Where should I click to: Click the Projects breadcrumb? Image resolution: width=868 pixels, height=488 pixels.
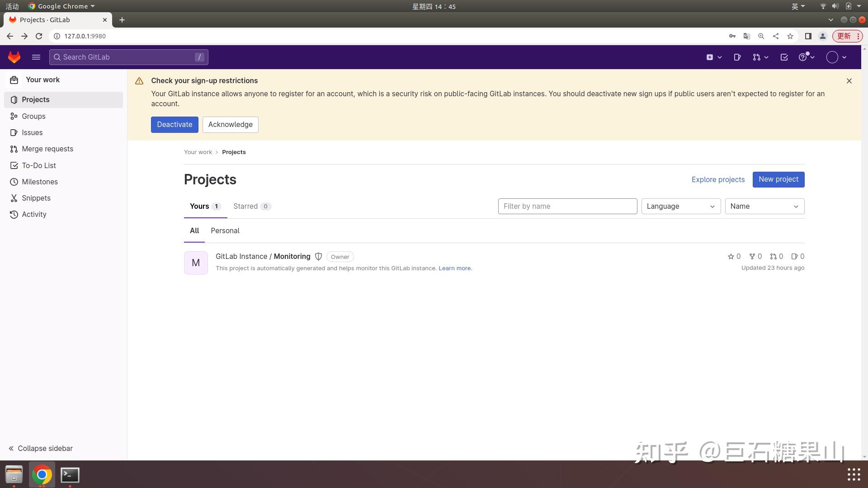[x=234, y=152]
